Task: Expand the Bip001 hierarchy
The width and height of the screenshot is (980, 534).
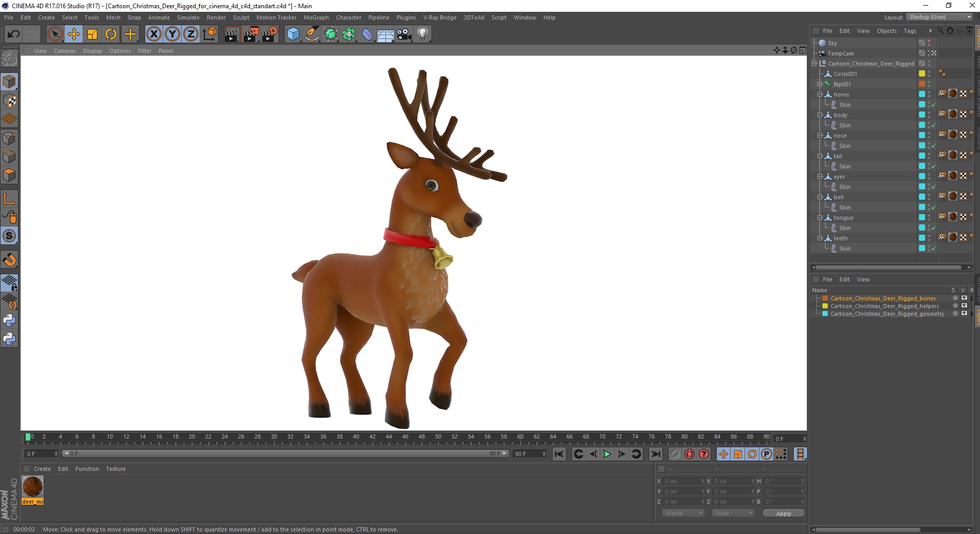Action: [x=820, y=84]
